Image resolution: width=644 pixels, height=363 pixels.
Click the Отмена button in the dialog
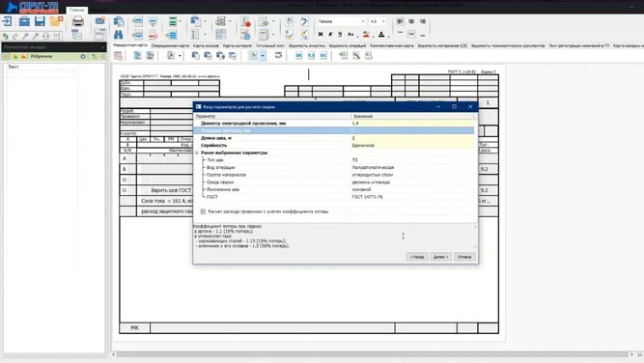[464, 257]
